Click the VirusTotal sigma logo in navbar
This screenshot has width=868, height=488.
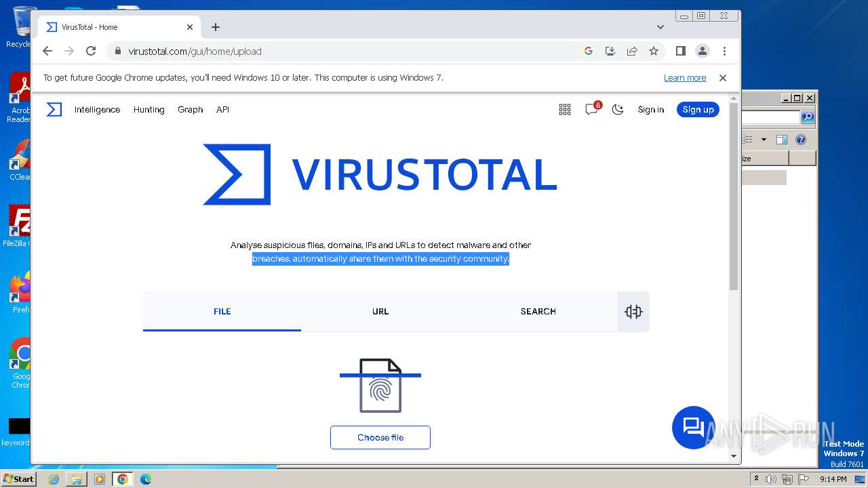click(54, 109)
